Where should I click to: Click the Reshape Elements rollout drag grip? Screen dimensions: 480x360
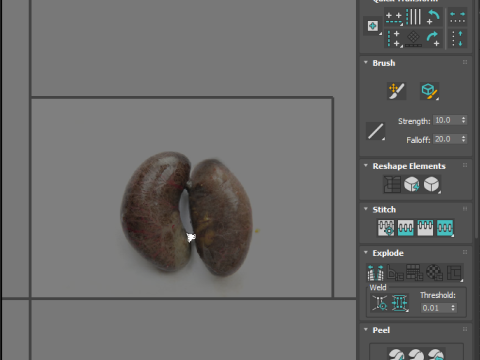click(x=465, y=165)
